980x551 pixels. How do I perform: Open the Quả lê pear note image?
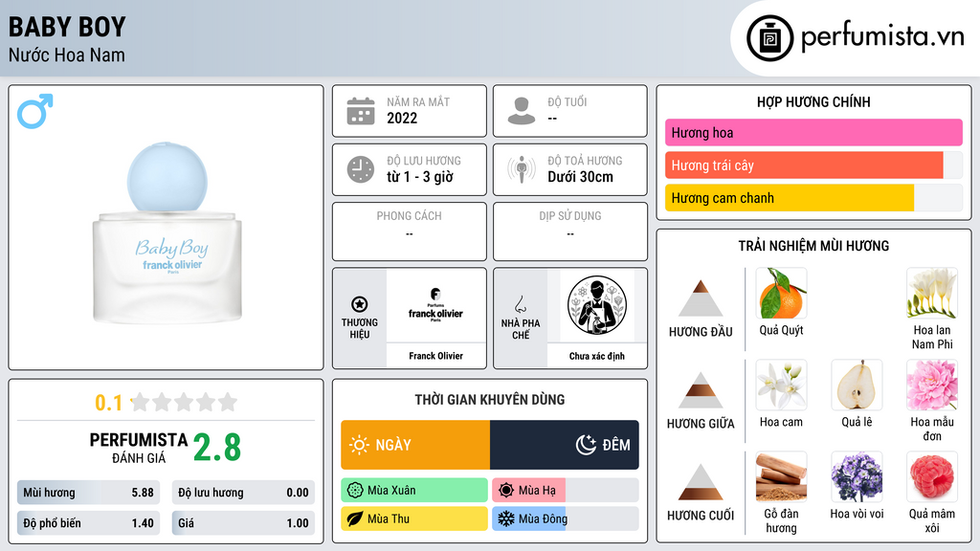click(857, 386)
